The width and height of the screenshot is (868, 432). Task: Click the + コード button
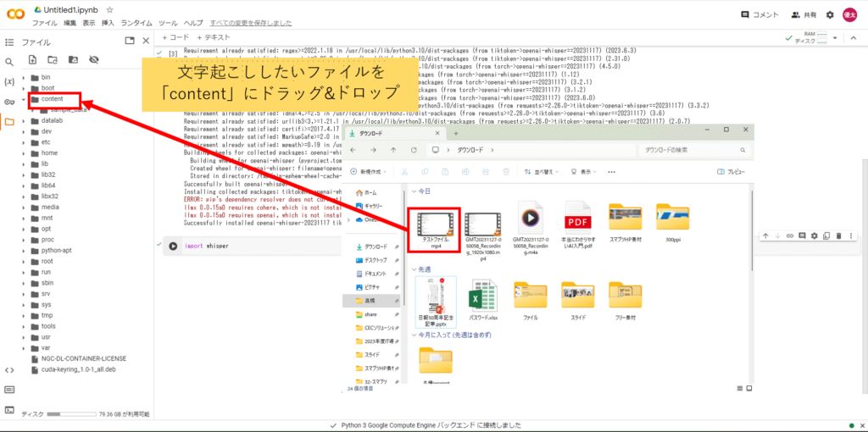(x=175, y=38)
